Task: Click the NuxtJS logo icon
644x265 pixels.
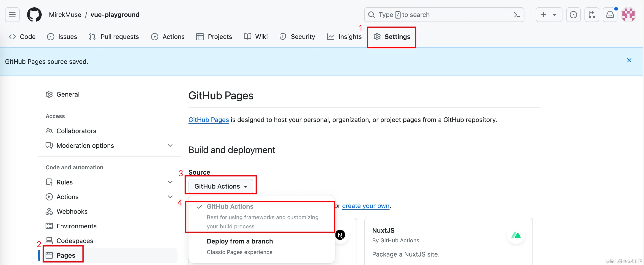Action: pyautogui.click(x=516, y=235)
